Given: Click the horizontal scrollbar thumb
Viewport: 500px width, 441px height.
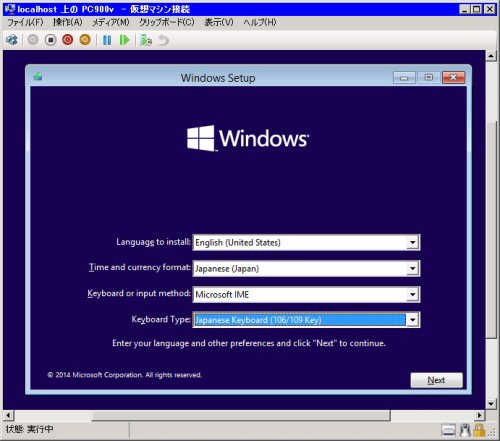Looking at the screenshot, I should (241, 415).
